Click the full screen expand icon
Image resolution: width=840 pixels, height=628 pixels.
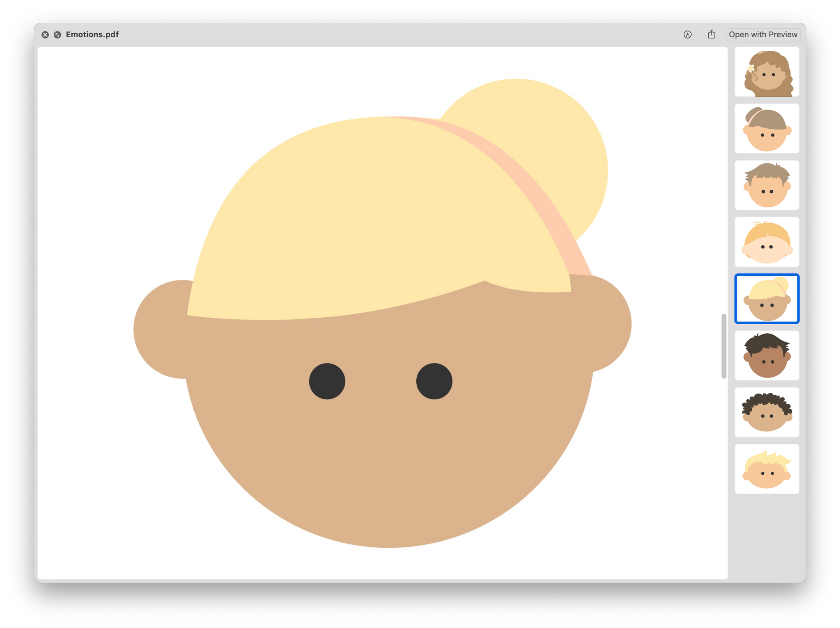tap(57, 35)
